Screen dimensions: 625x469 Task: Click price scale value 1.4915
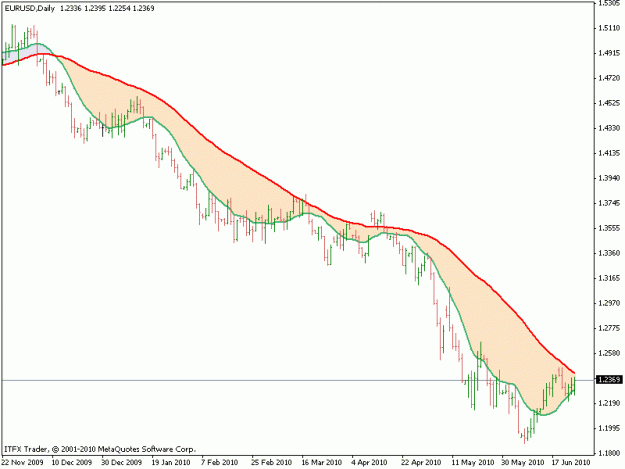(609, 53)
